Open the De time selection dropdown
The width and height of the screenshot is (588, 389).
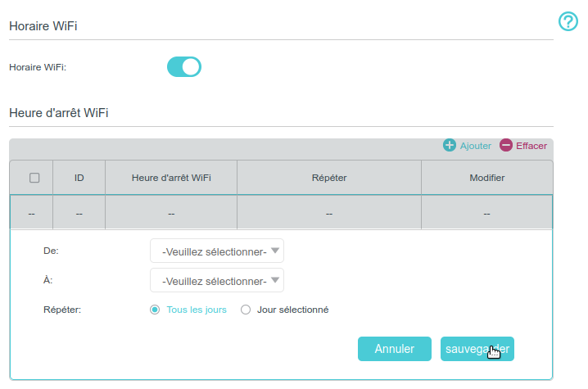tap(216, 251)
